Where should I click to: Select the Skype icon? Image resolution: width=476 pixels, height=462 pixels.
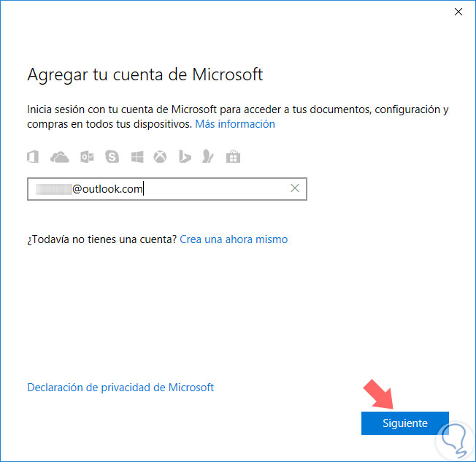112,157
